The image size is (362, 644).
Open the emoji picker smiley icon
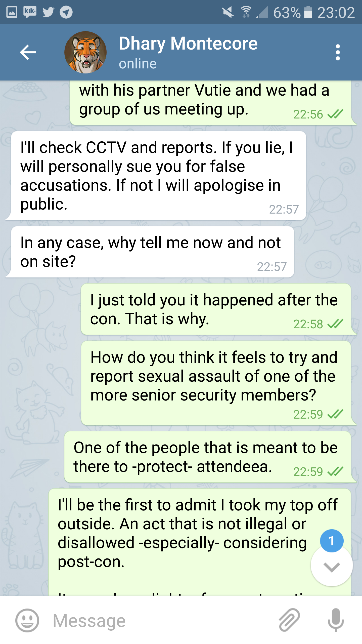point(27,620)
